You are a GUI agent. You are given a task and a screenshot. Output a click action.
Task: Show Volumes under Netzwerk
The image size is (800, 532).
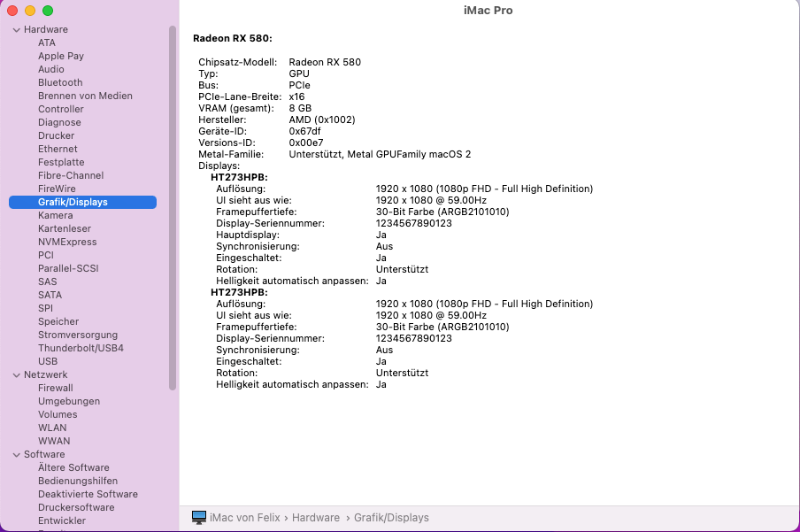[58, 414]
